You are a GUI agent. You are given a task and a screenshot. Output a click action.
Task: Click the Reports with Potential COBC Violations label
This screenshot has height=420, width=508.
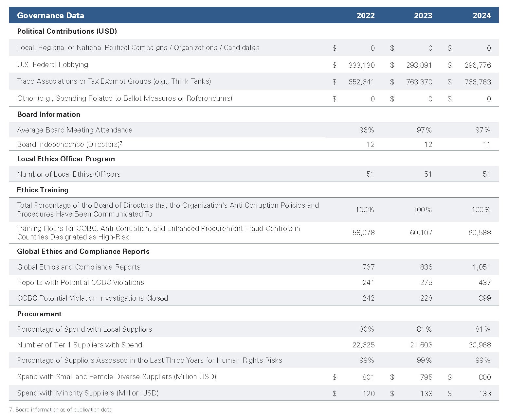click(x=81, y=283)
